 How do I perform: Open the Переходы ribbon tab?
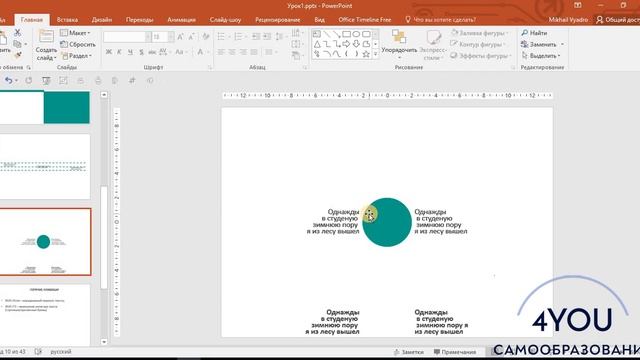pyautogui.click(x=139, y=20)
